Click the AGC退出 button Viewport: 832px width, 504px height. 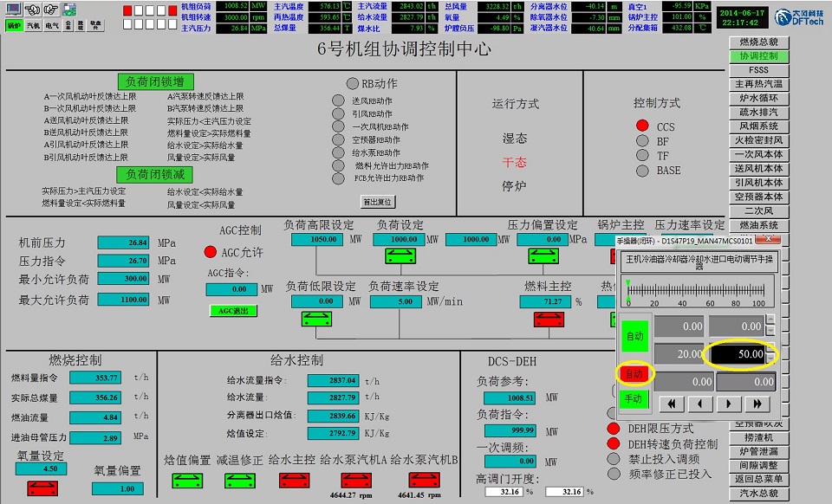[x=233, y=311]
